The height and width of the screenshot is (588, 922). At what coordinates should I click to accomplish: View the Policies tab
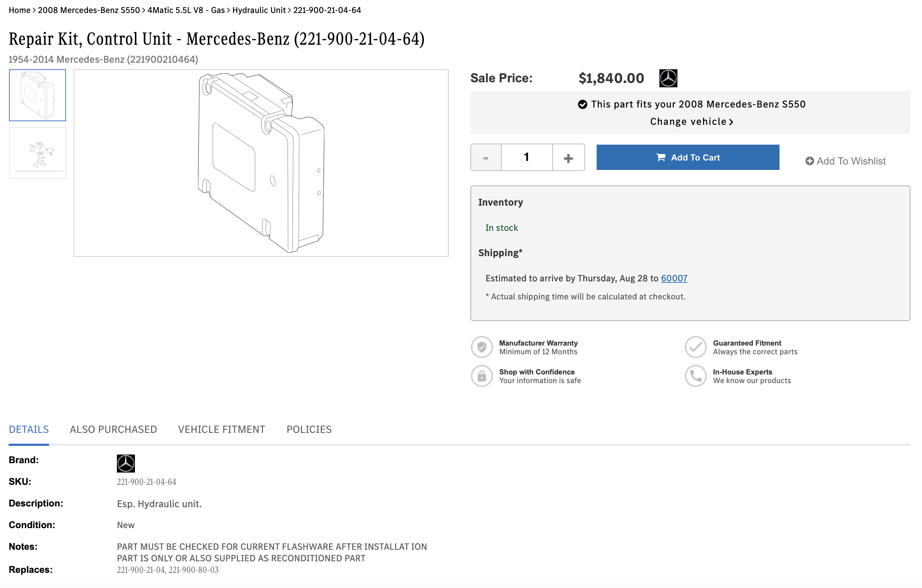tap(309, 430)
